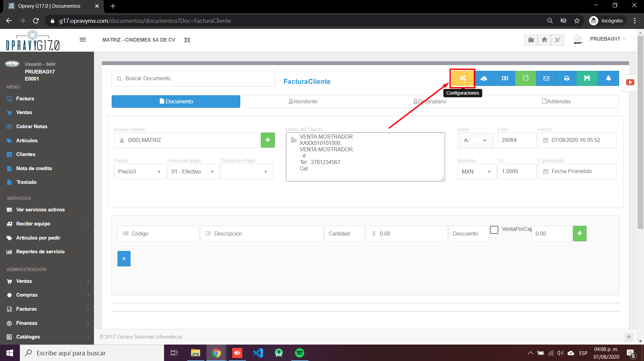Click the green add article plus button

click(580, 233)
